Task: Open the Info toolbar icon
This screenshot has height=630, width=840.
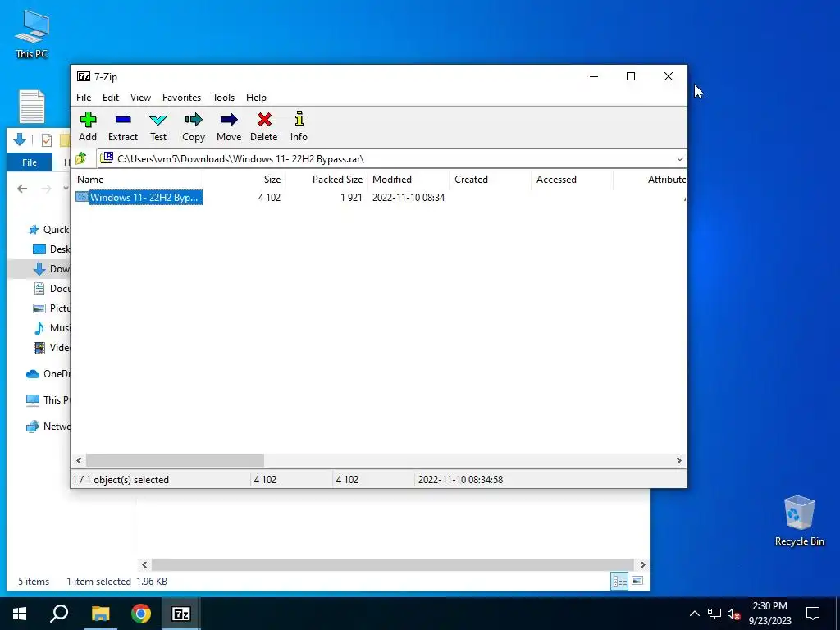Action: (299, 119)
